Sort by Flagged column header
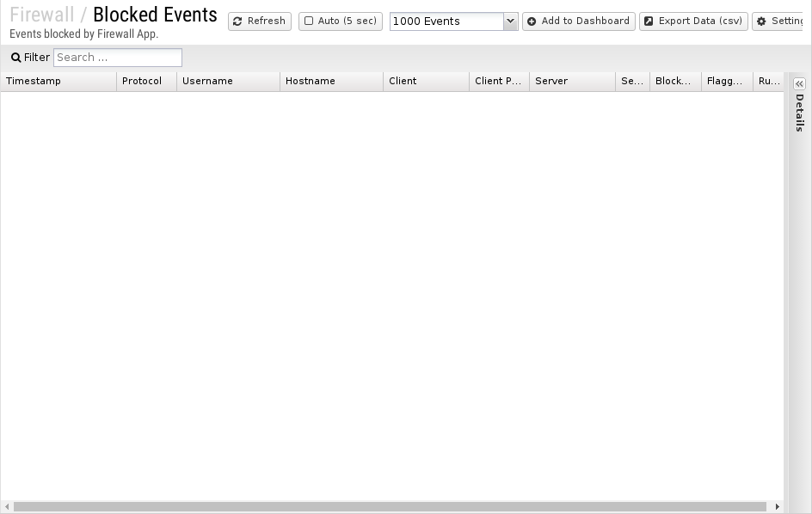Image resolution: width=812 pixels, height=514 pixels. pyautogui.click(x=727, y=82)
